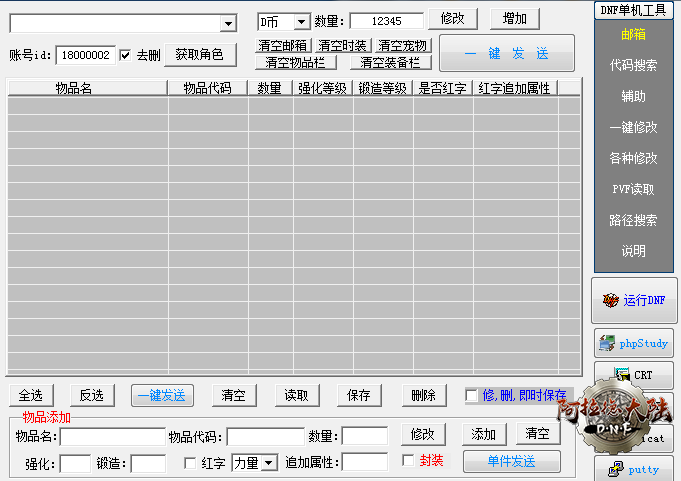Switch to the 代码搜索 section

(633, 66)
